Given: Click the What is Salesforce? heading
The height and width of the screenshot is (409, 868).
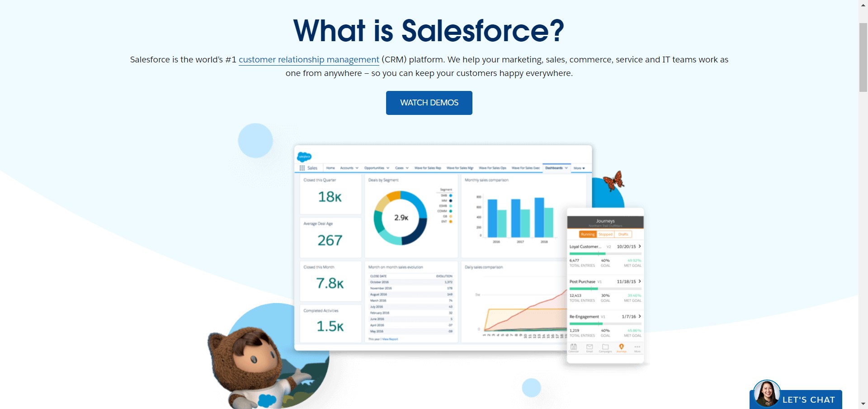Looking at the screenshot, I should (429, 31).
